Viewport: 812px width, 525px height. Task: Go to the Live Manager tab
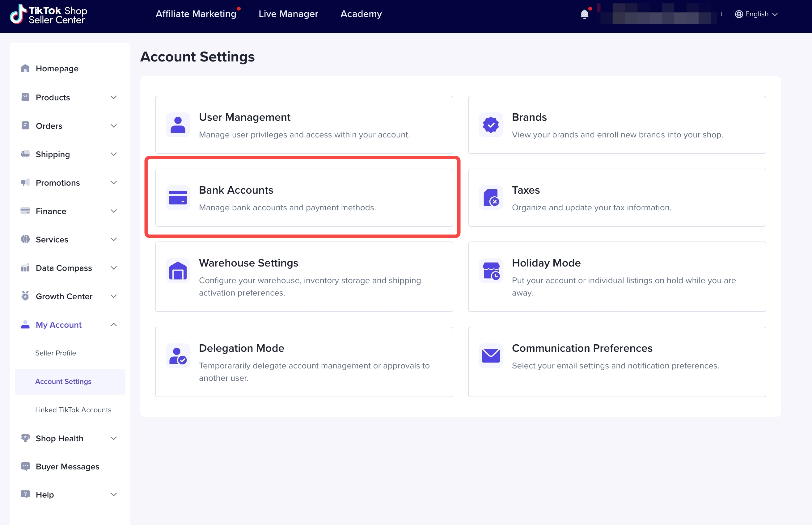click(x=288, y=14)
